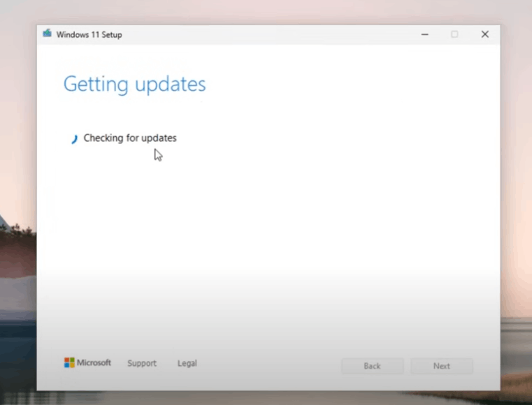This screenshot has height=405, width=532.
Task: Click the Windows 11 Setup title bar icon
Action: click(47, 34)
